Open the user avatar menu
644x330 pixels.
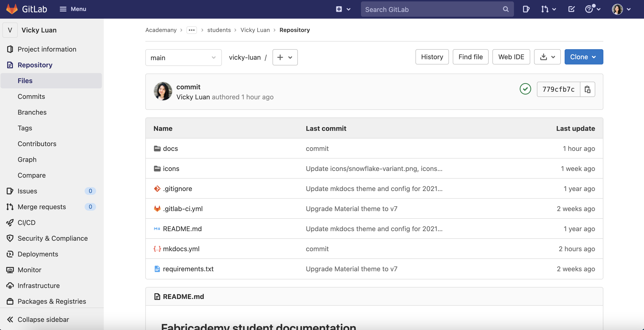[622, 9]
